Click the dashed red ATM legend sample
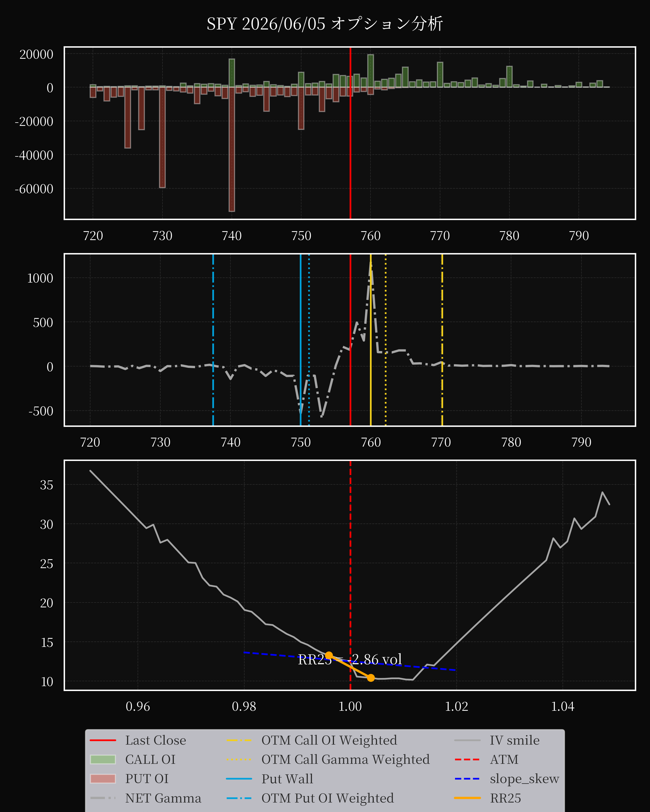650x812 pixels. coord(467,759)
